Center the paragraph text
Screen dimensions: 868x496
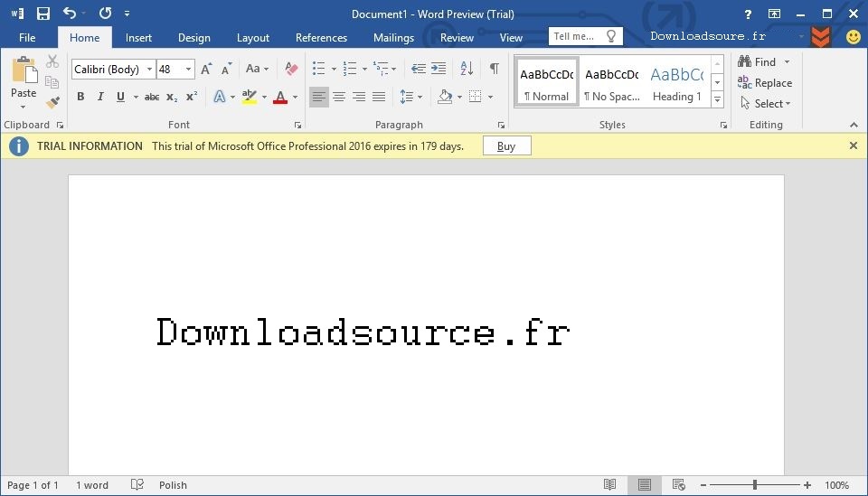coord(339,97)
